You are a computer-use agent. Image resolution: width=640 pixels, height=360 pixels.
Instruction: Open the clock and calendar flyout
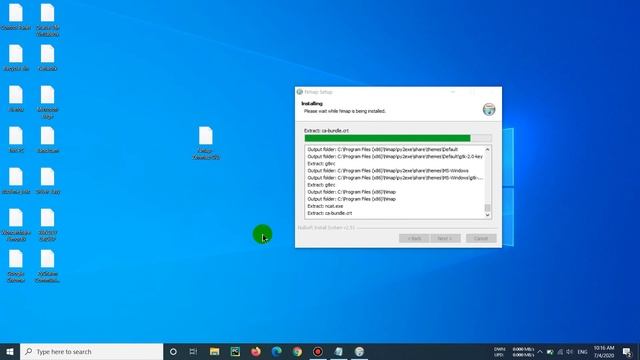coord(604,352)
